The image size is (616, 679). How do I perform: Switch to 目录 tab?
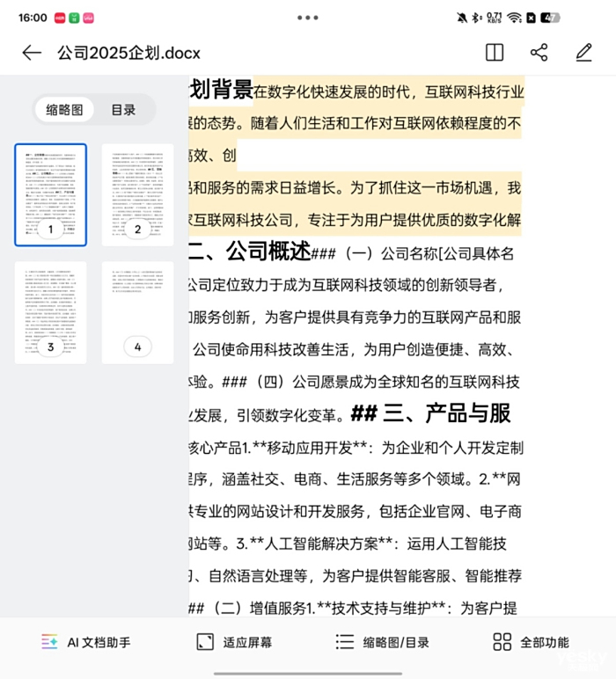click(x=123, y=110)
